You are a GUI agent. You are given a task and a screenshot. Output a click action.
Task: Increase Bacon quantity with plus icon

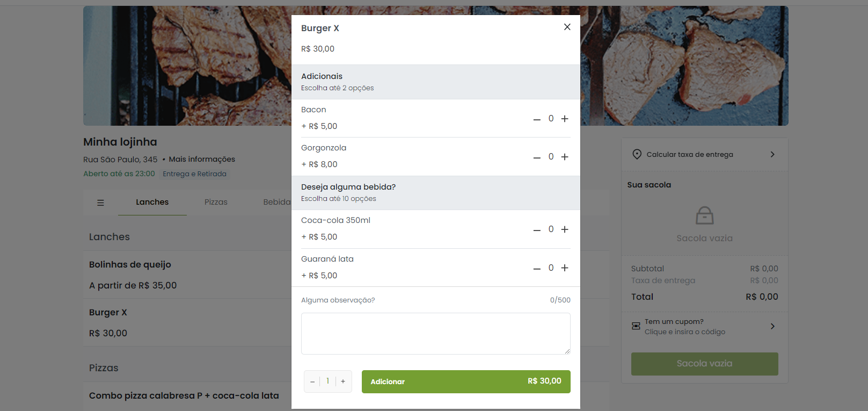[x=565, y=119]
